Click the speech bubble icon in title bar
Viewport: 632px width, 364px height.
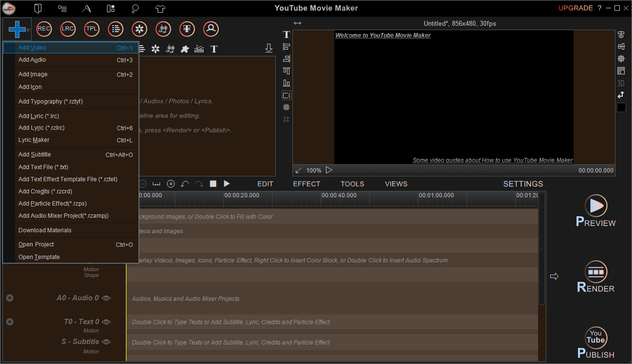[x=136, y=8]
